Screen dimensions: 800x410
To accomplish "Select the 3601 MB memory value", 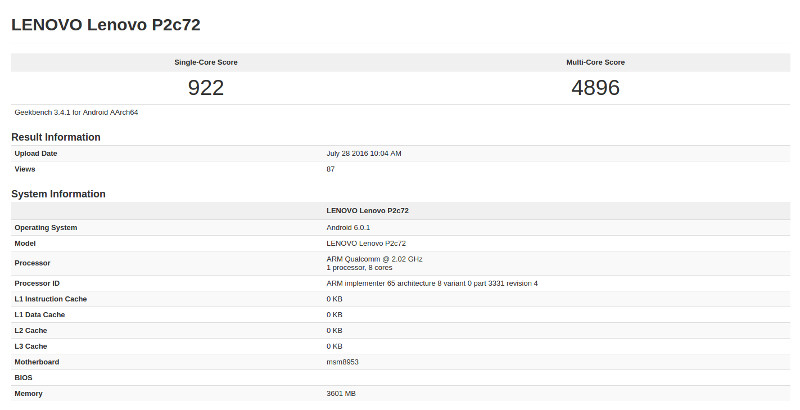I will [341, 394].
